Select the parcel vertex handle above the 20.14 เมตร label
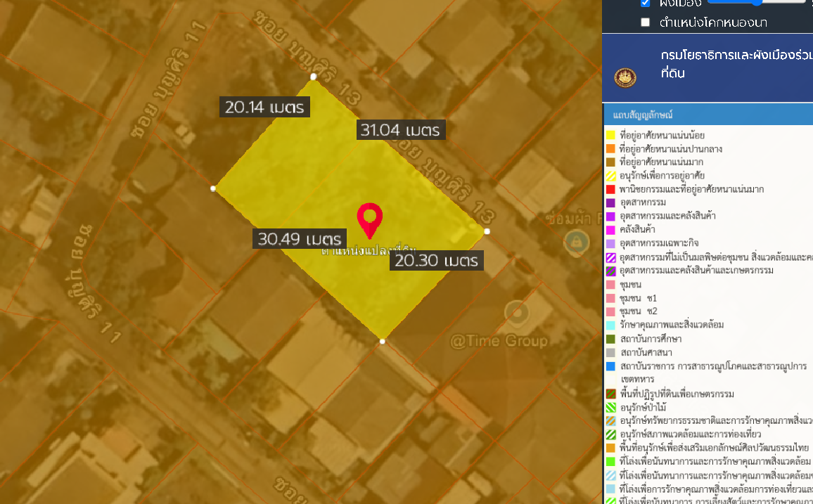This screenshot has height=504, width=813. point(313,77)
